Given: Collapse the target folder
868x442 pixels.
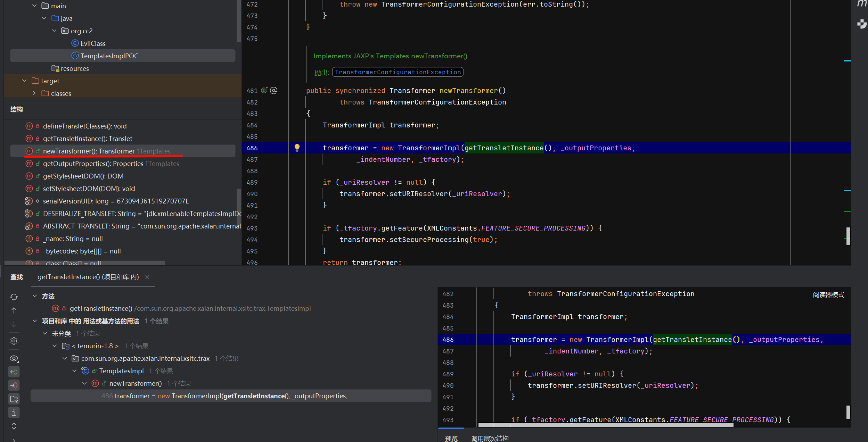Looking at the screenshot, I should (24, 81).
